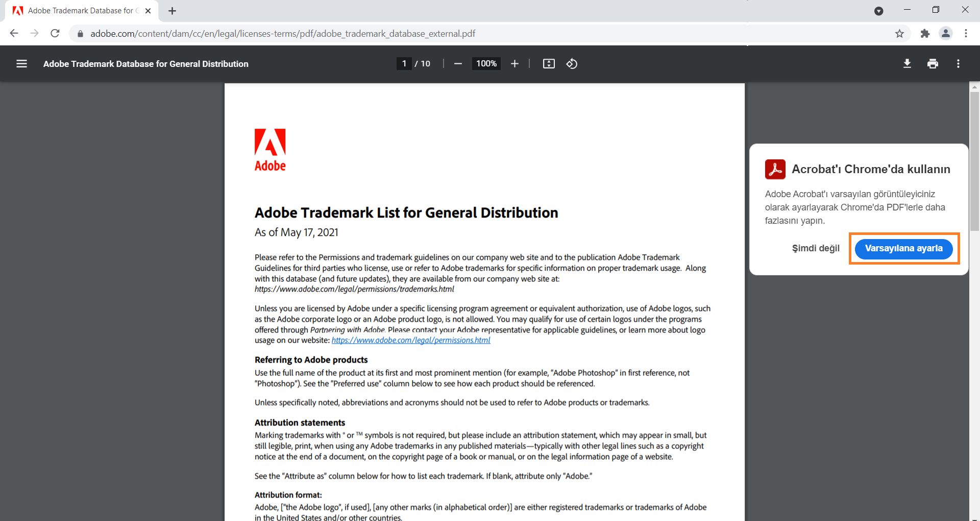Screen dimensions: 980x521
Task: Download the PDF document
Action: tap(908, 63)
